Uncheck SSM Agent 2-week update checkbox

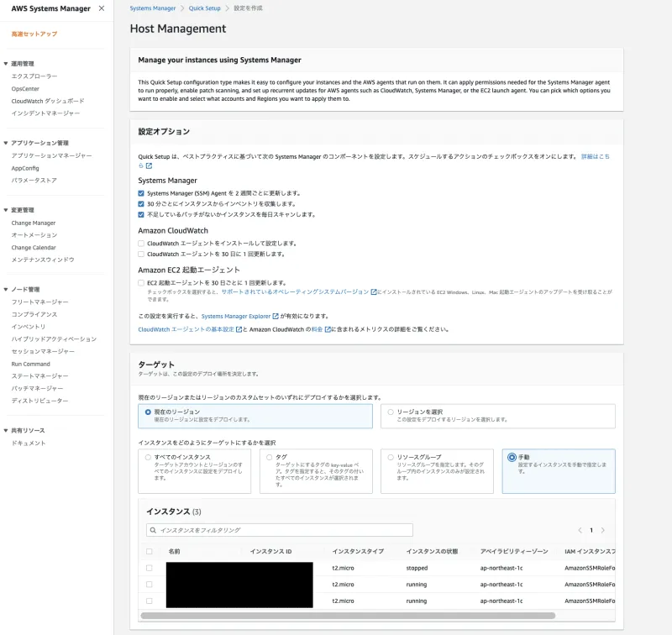coord(141,193)
